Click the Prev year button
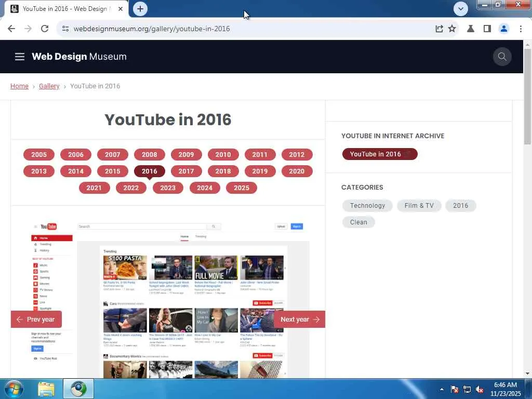Image resolution: width=532 pixels, height=399 pixels. click(x=36, y=320)
